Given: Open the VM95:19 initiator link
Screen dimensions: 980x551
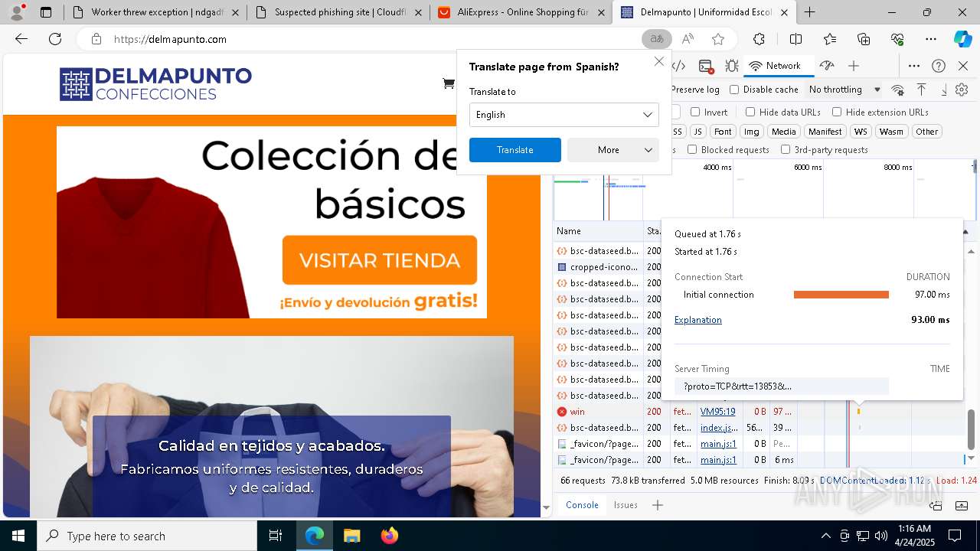Looking at the screenshot, I should (x=717, y=412).
